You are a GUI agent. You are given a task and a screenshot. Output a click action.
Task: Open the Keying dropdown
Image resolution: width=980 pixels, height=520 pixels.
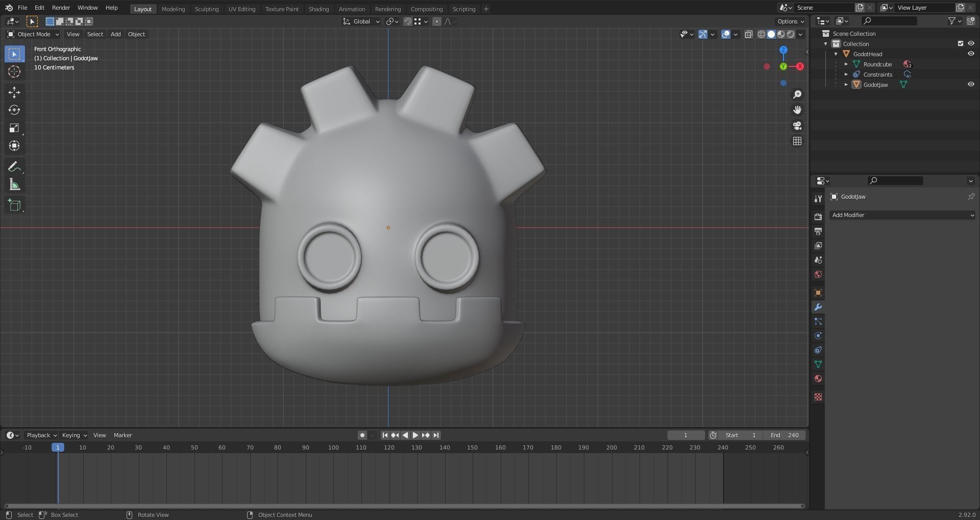click(x=75, y=435)
